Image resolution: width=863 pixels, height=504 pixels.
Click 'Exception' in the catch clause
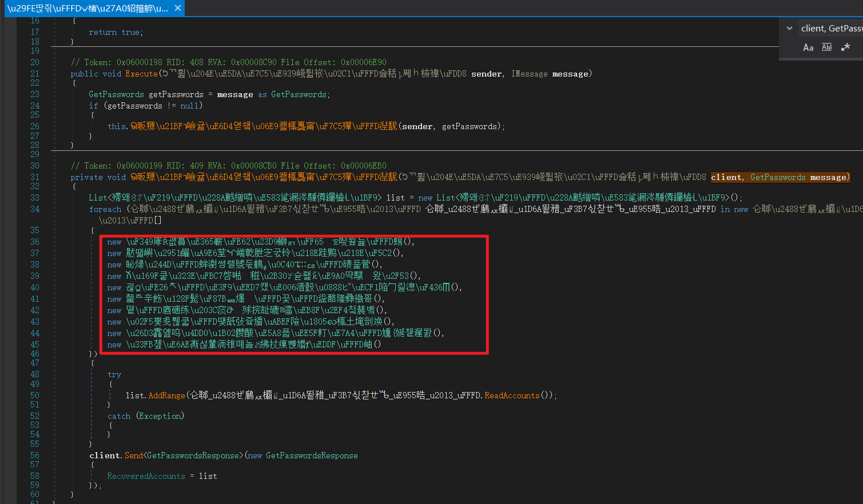(160, 416)
